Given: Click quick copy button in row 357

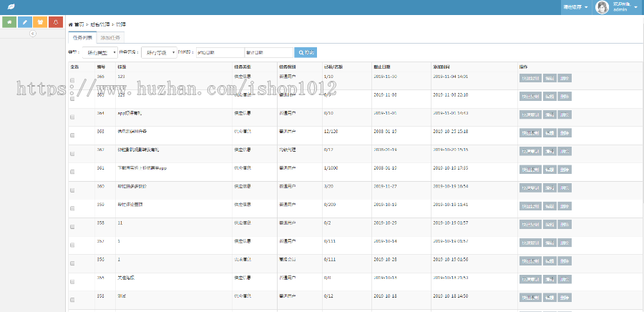Looking at the screenshot, I should (530, 243).
